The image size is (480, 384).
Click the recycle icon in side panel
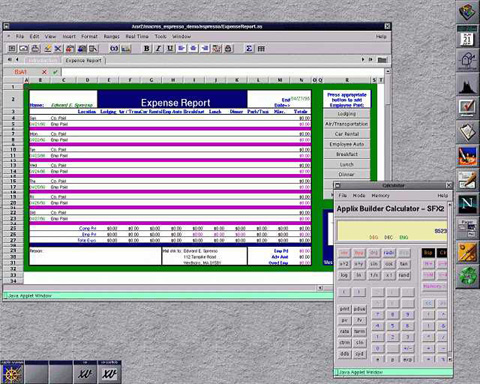467,275
